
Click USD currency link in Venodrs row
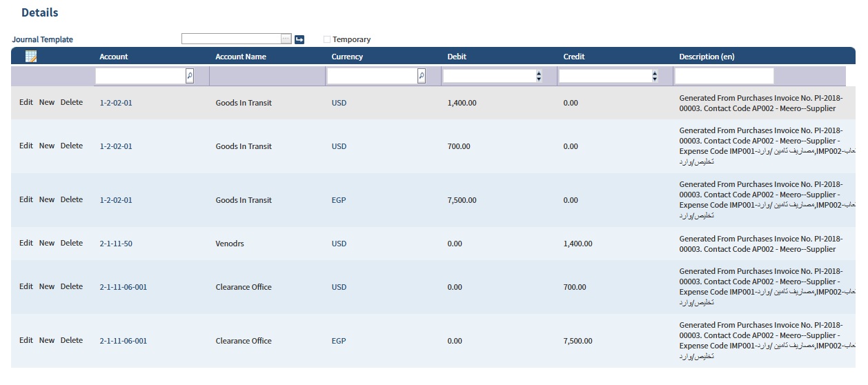339,244
